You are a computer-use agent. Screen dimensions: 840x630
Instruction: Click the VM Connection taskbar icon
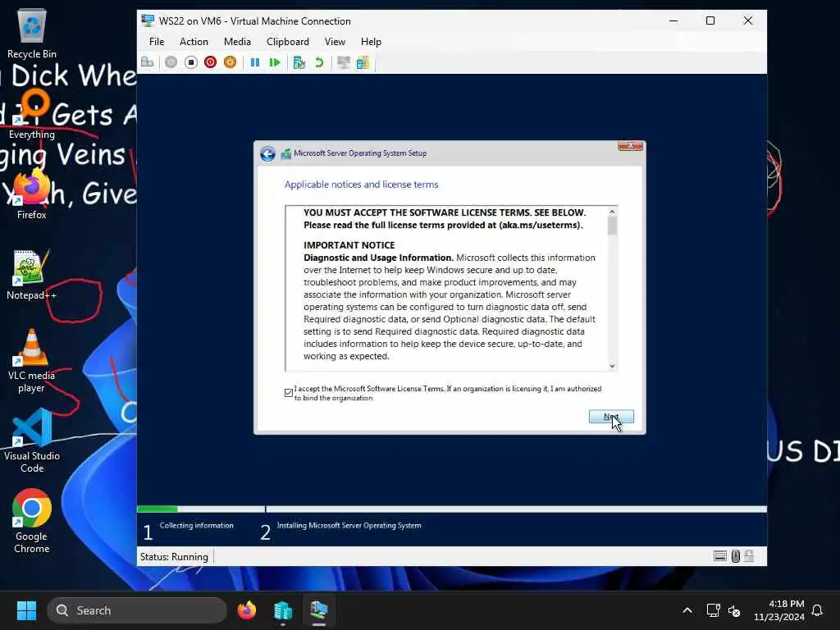point(319,610)
